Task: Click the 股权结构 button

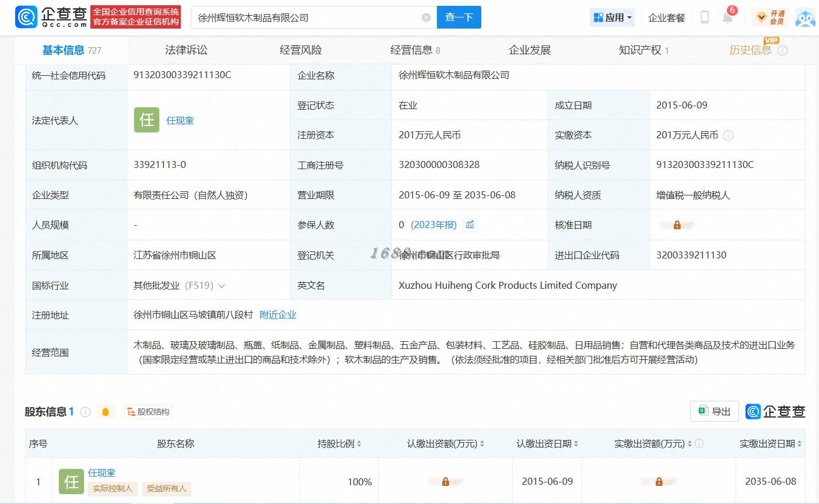Action: pos(148,412)
